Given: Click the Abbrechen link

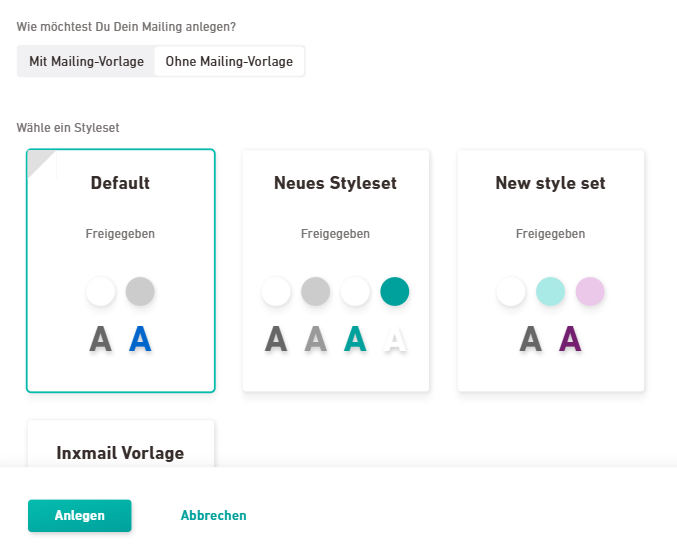Looking at the screenshot, I should pyautogui.click(x=213, y=516).
